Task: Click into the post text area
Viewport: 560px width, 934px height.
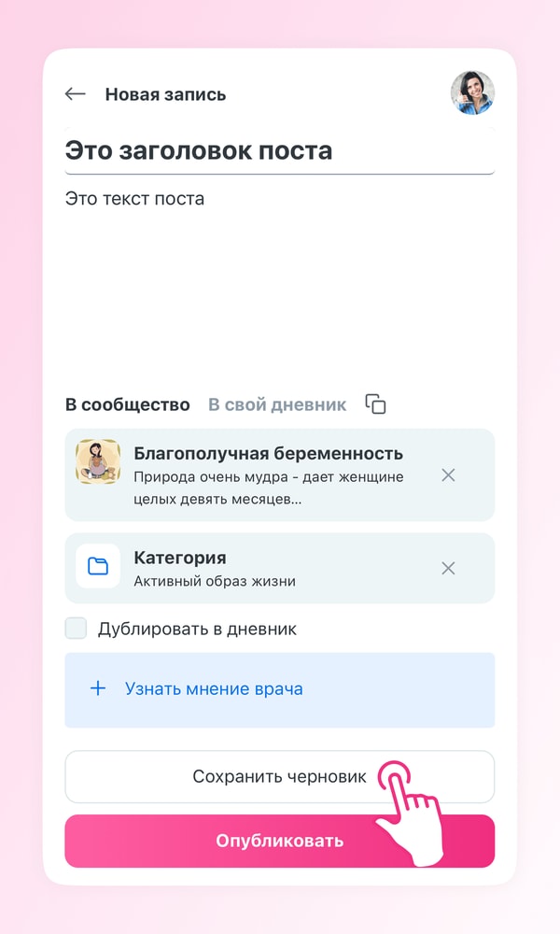Action: 278,271
